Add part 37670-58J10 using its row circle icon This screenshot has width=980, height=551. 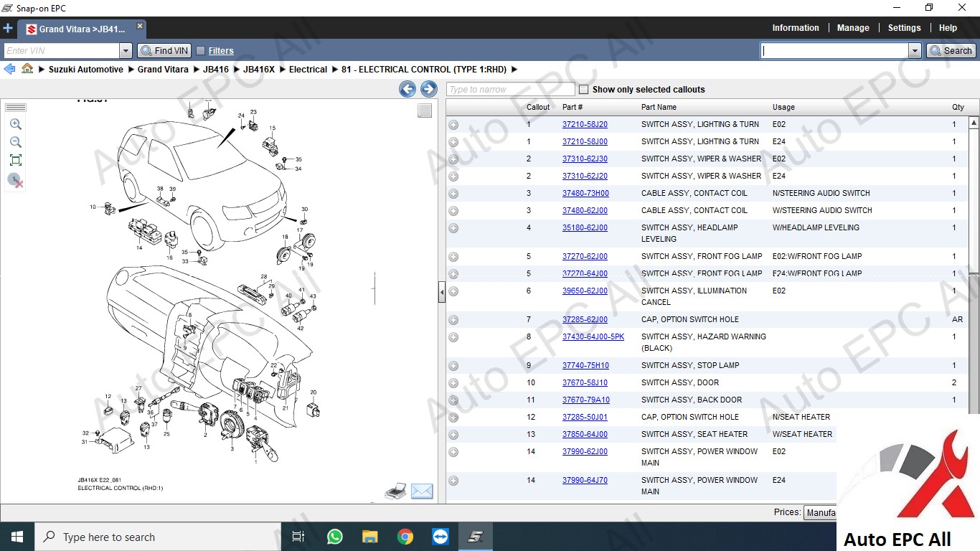click(x=453, y=383)
